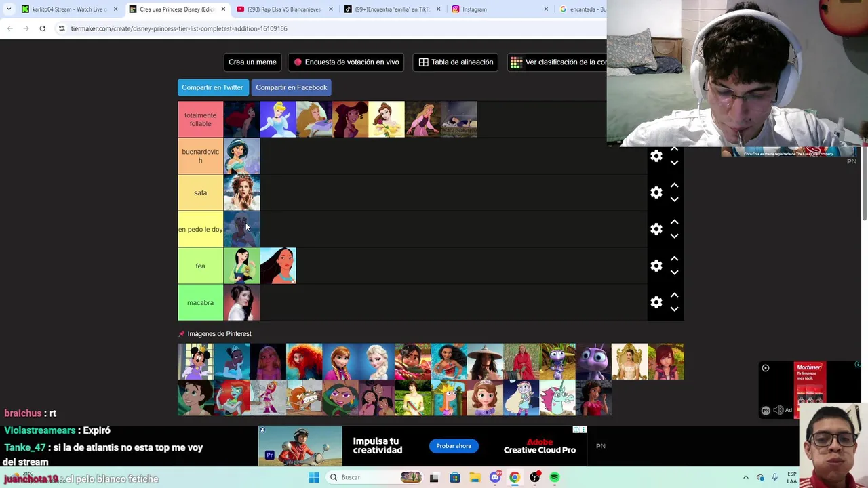Pick Sofia the First image from pool
Screen dimensions: 868x488
(x=485, y=398)
